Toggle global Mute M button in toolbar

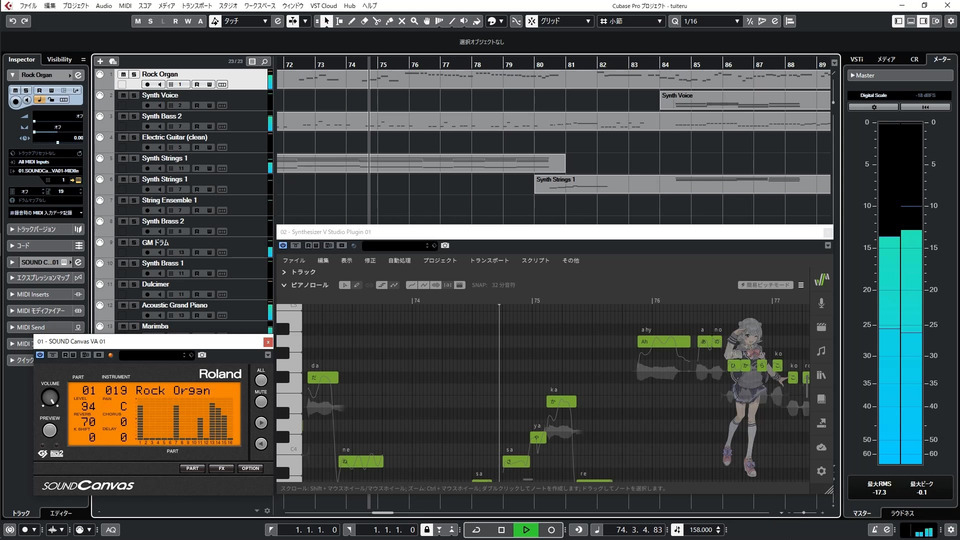(138, 21)
